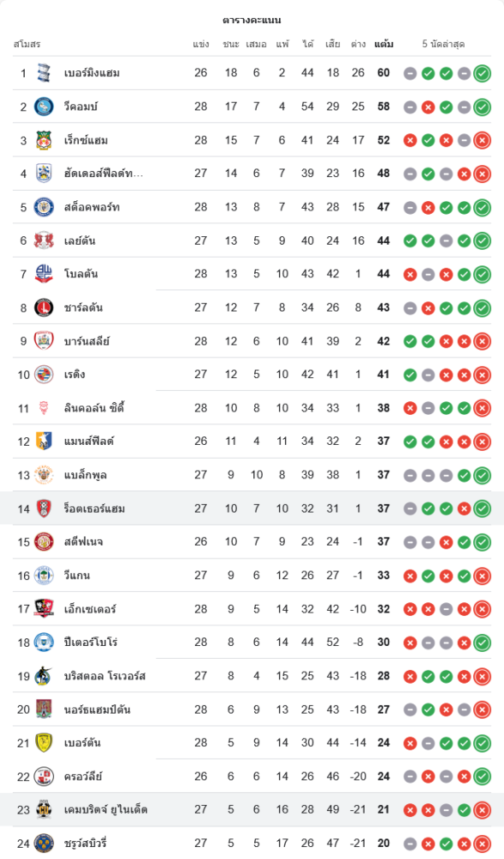Click the Wycombe club crest icon

pos(44,107)
